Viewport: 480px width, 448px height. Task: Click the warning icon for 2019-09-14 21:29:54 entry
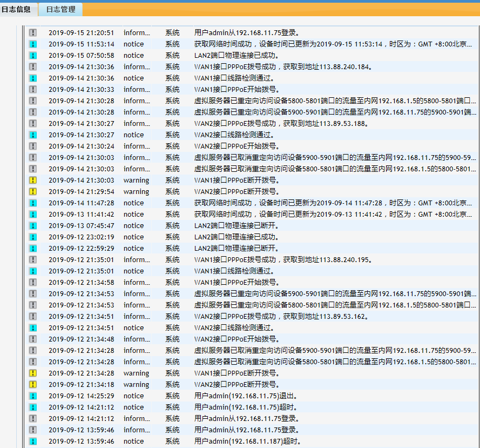point(33,191)
